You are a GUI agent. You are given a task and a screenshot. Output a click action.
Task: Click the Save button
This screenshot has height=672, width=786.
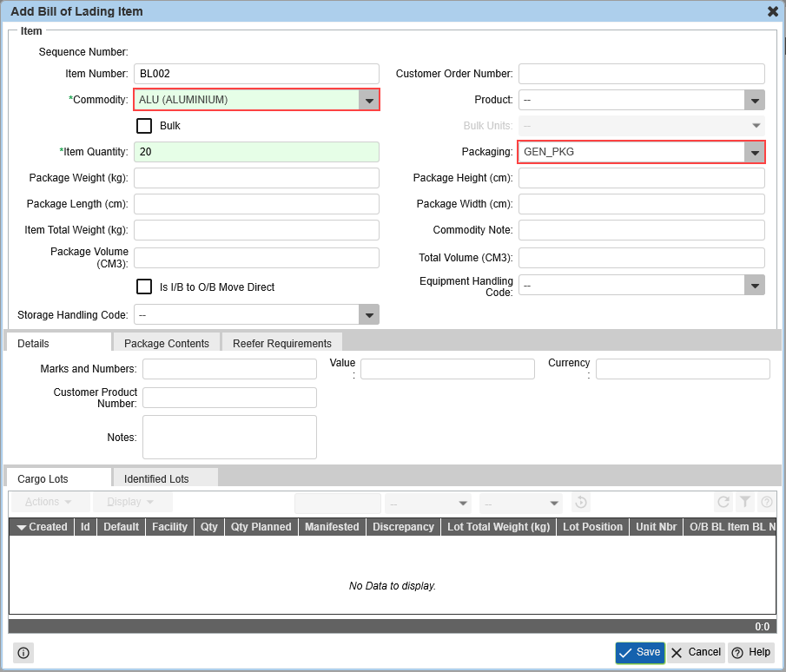click(x=640, y=652)
